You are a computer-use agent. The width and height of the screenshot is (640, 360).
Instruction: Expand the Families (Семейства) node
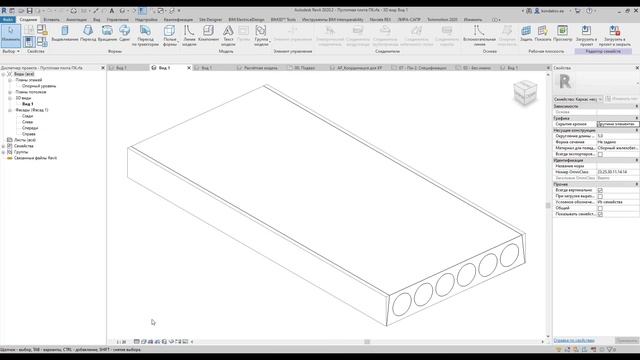(3, 146)
